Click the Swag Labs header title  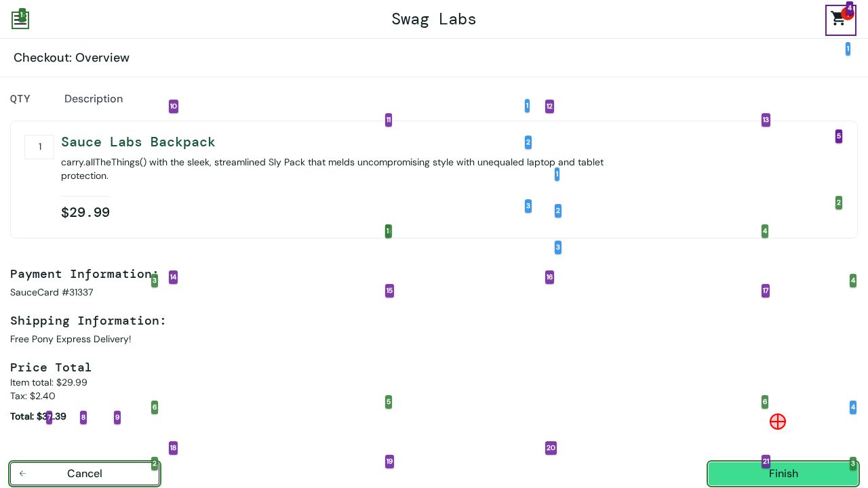pyautogui.click(x=434, y=19)
